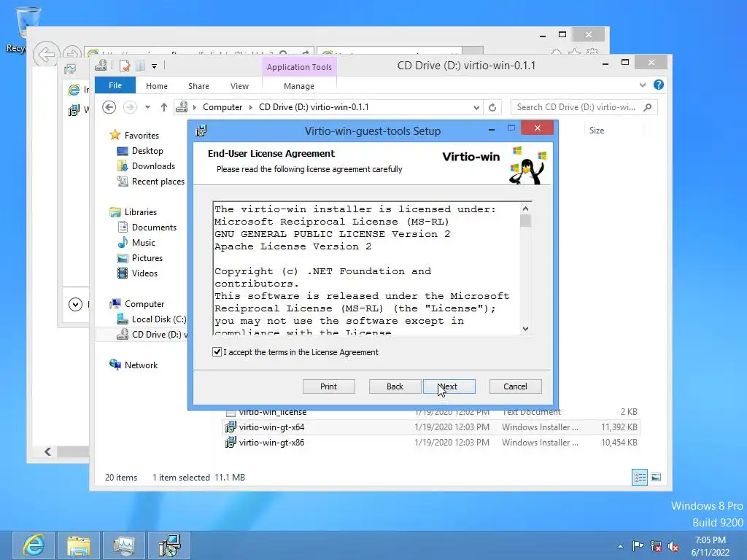Screen dimensions: 747x560
Task: Select the Application Tools contextual tab
Action: (298, 67)
